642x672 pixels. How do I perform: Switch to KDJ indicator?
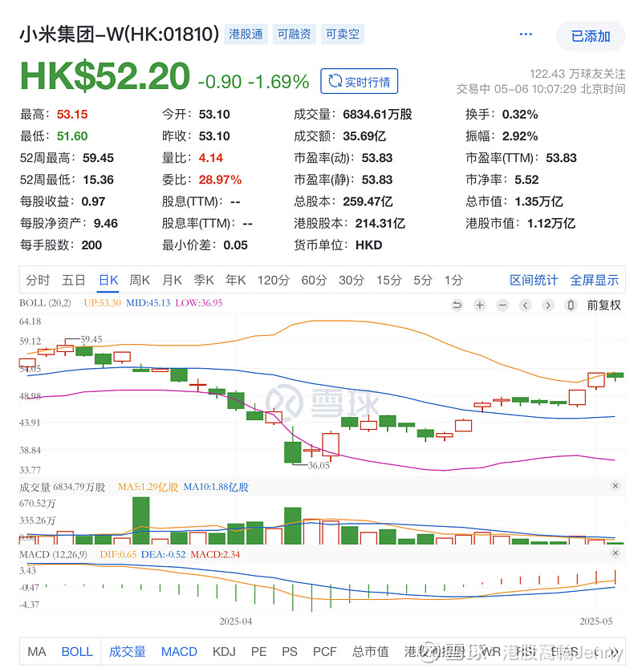(x=223, y=651)
